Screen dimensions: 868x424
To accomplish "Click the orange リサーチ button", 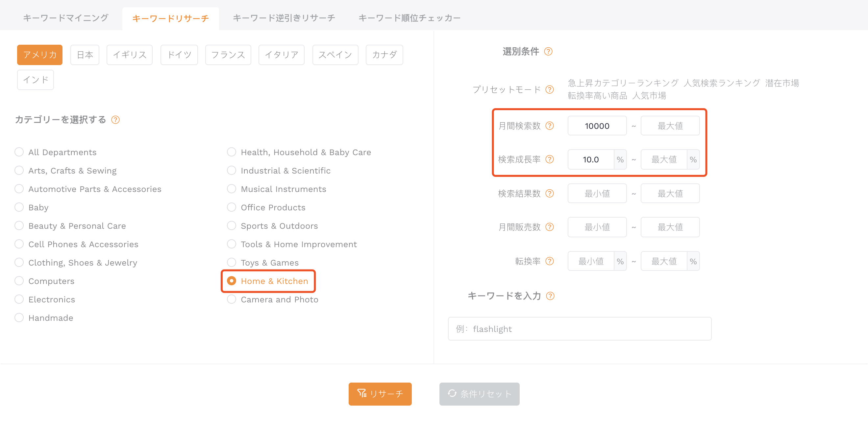I will point(380,394).
